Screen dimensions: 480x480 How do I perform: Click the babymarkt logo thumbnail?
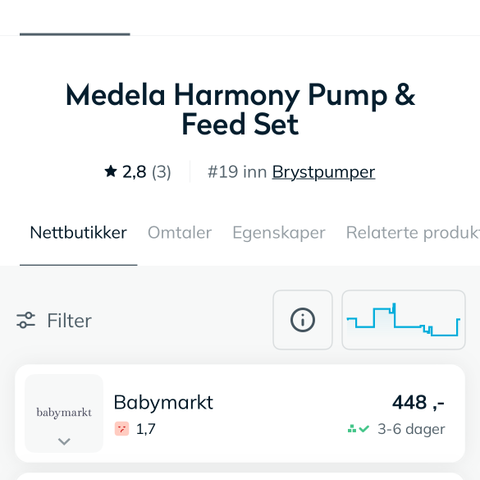tap(64, 413)
